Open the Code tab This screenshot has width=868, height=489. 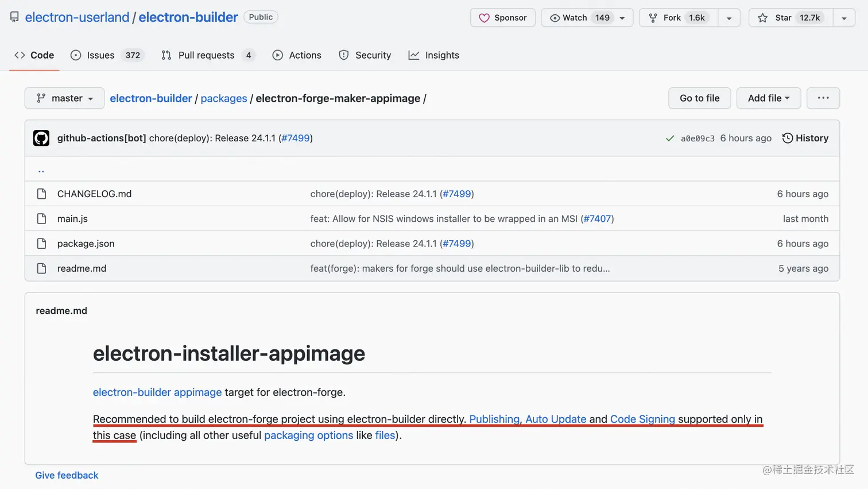point(34,55)
